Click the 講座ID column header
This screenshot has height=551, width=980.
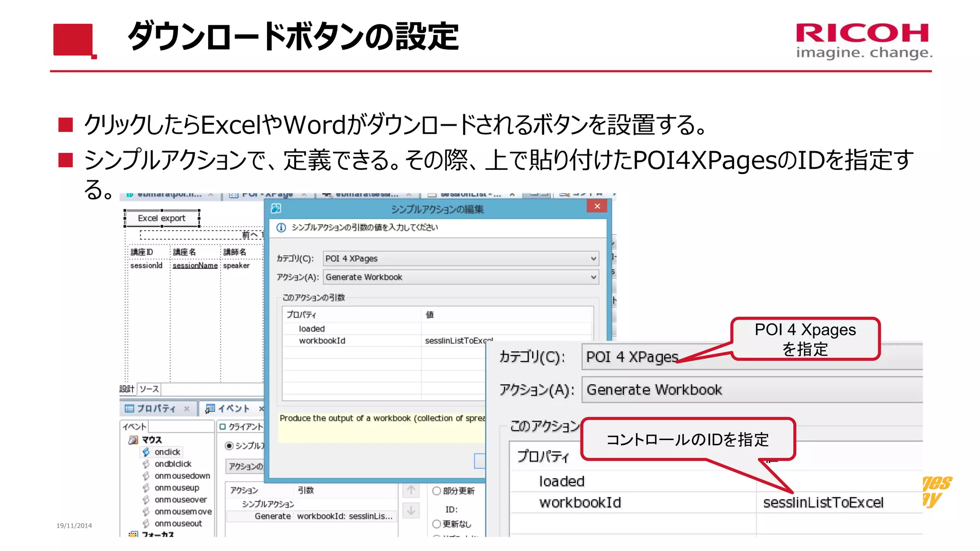(142, 252)
